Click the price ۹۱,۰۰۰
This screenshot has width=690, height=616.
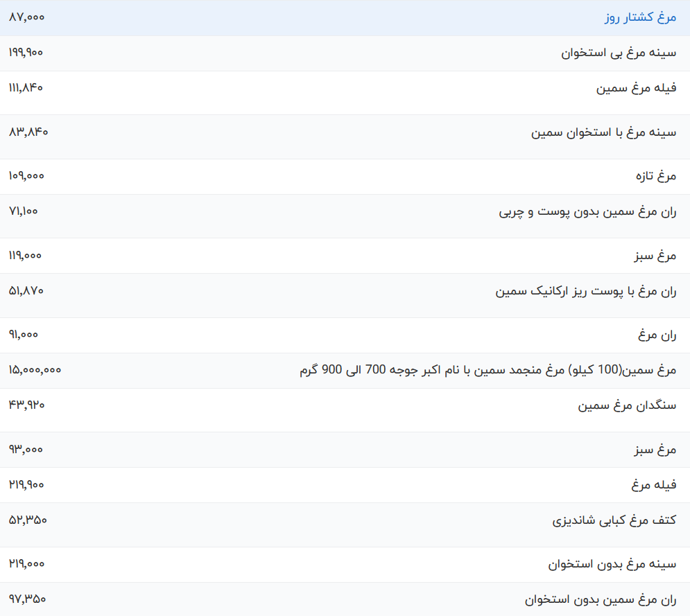coord(24,335)
